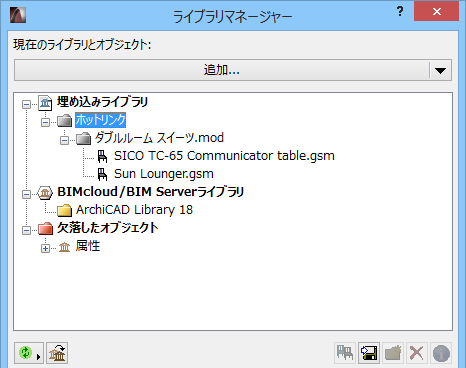
Task: Click the red missing objects folder icon
Action: click(45, 229)
